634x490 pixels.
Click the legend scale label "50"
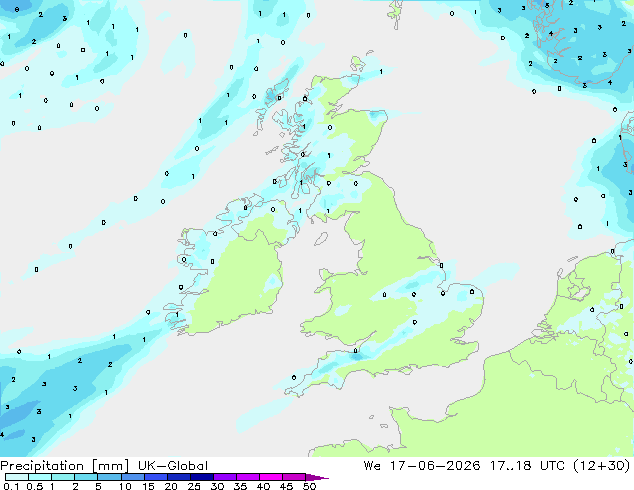pos(309,486)
